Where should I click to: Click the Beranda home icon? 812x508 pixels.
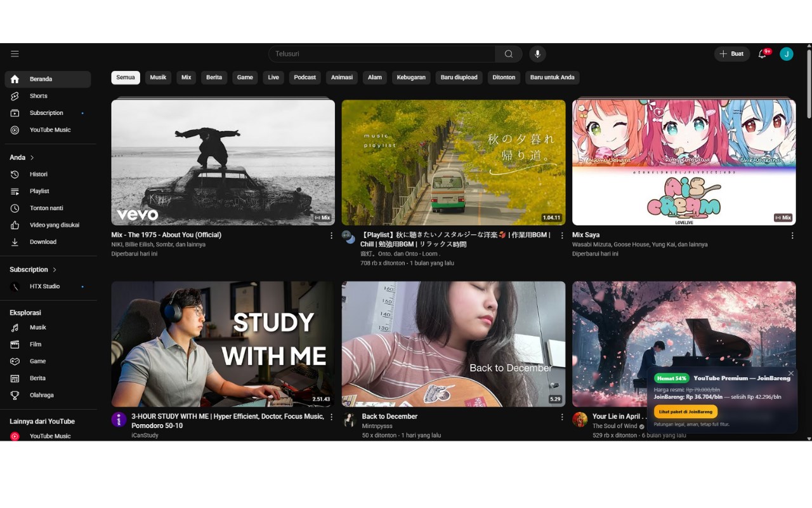tap(15, 79)
